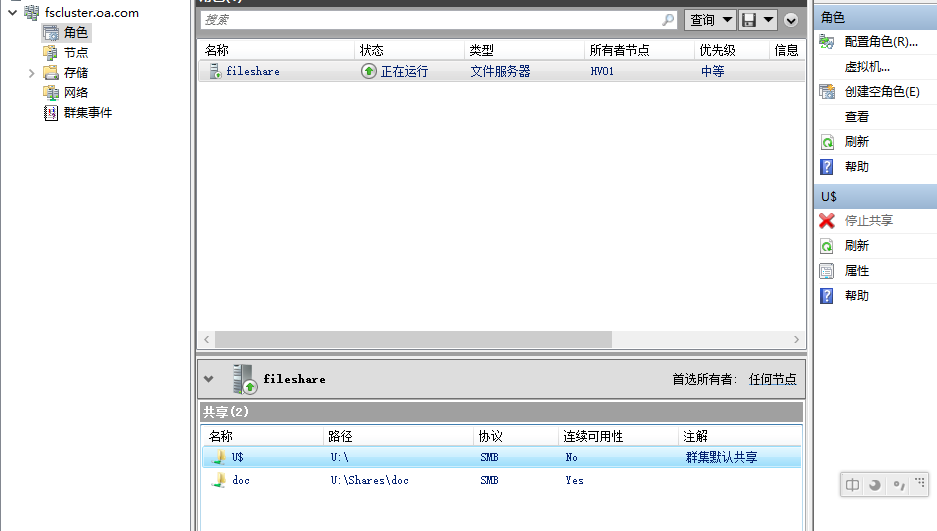Toggle the IME 中 Chinese mode button
The height and width of the screenshot is (531, 937).
pyautogui.click(x=853, y=485)
